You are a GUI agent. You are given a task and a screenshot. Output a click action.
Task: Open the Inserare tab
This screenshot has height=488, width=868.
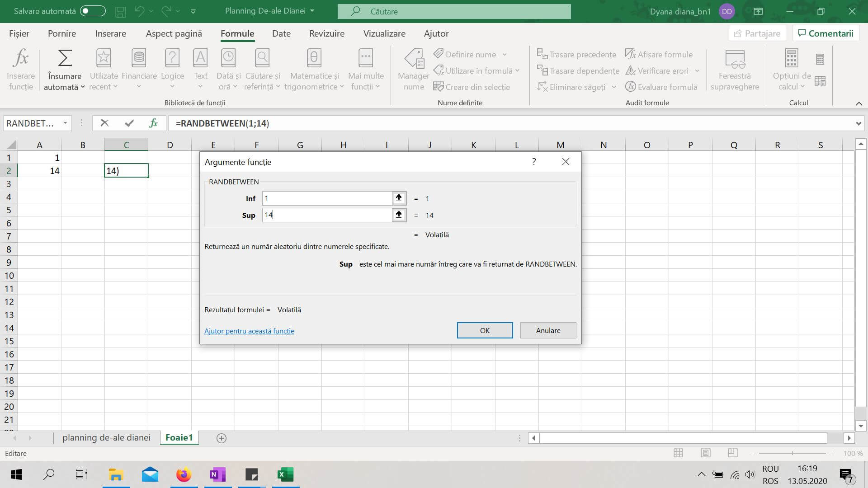[111, 33]
